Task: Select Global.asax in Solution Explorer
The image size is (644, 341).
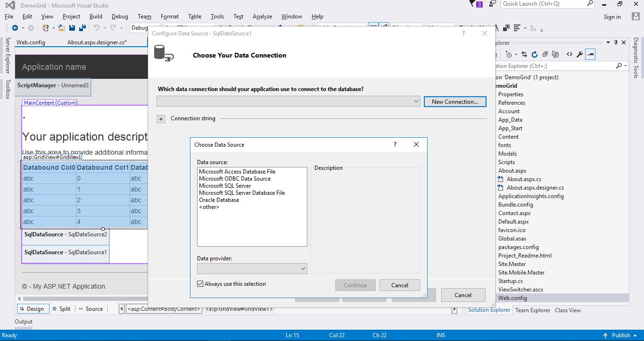Action: (x=512, y=239)
